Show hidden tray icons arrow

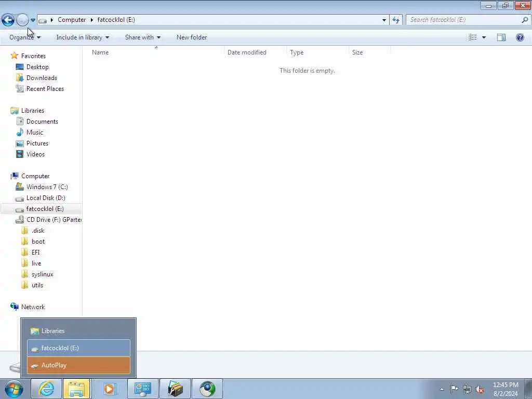(x=442, y=389)
